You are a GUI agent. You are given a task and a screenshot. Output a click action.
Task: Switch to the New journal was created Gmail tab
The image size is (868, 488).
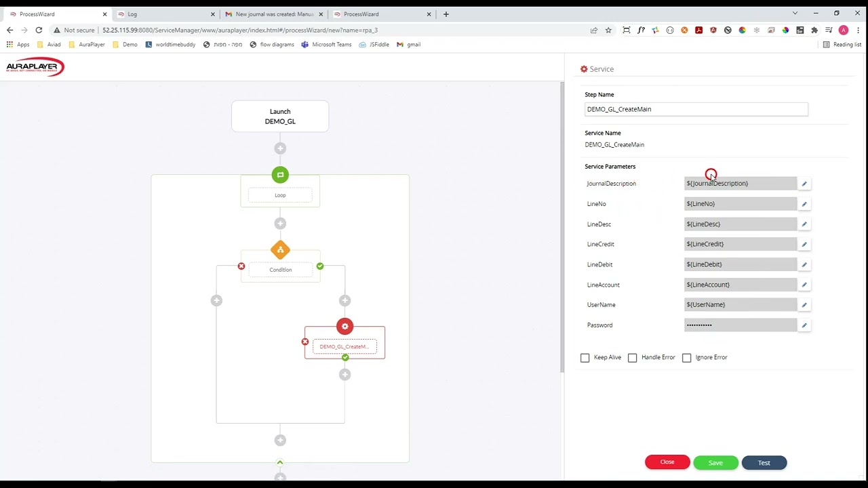coord(273,14)
